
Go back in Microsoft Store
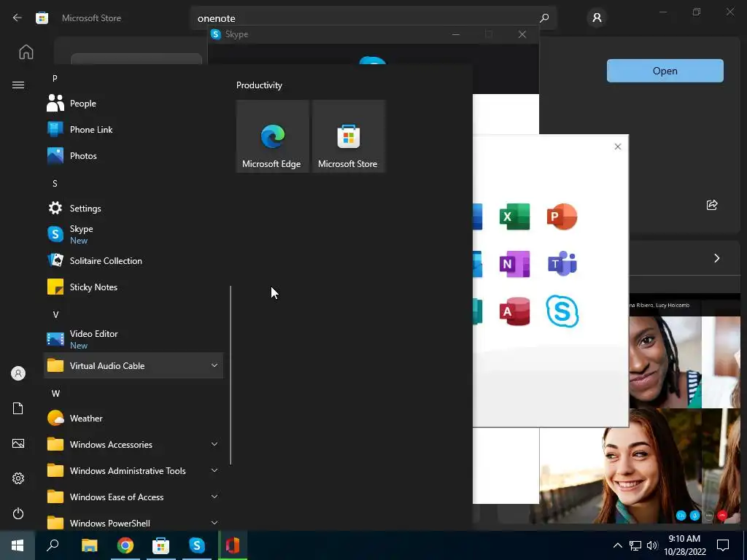pos(18,18)
